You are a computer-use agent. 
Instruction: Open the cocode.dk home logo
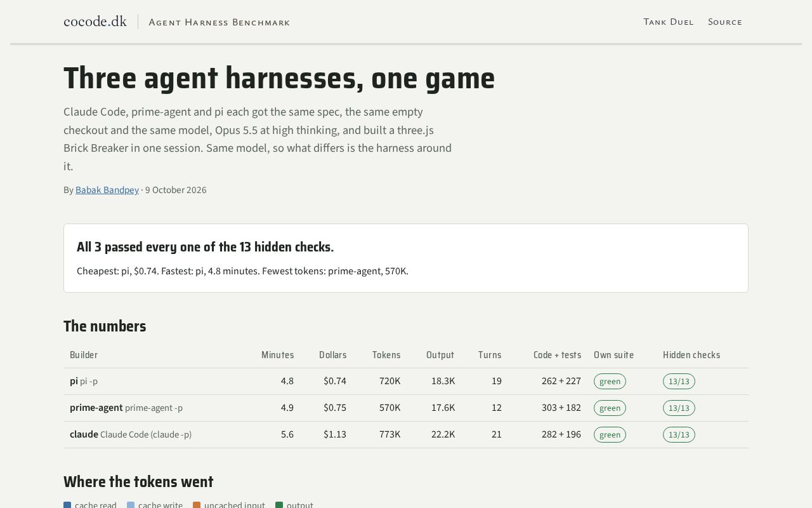(95, 22)
